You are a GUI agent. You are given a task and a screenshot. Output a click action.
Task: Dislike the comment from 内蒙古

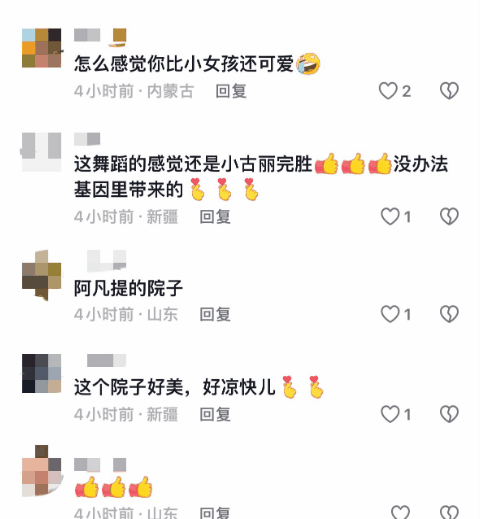(449, 91)
